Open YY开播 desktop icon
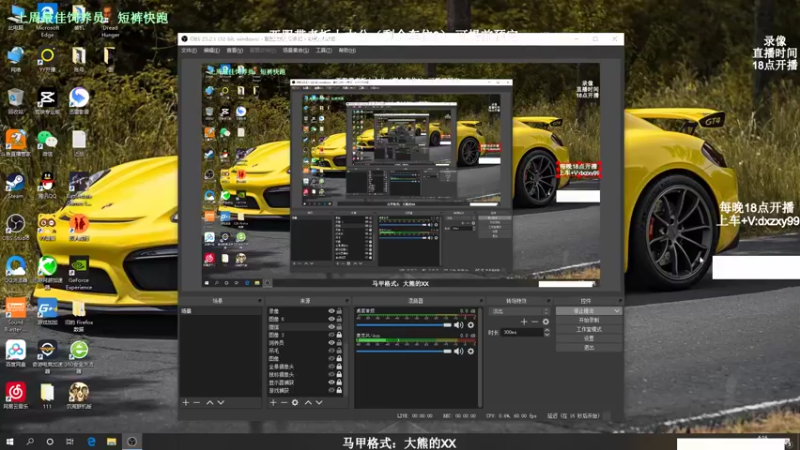800x450 pixels. [x=47, y=60]
